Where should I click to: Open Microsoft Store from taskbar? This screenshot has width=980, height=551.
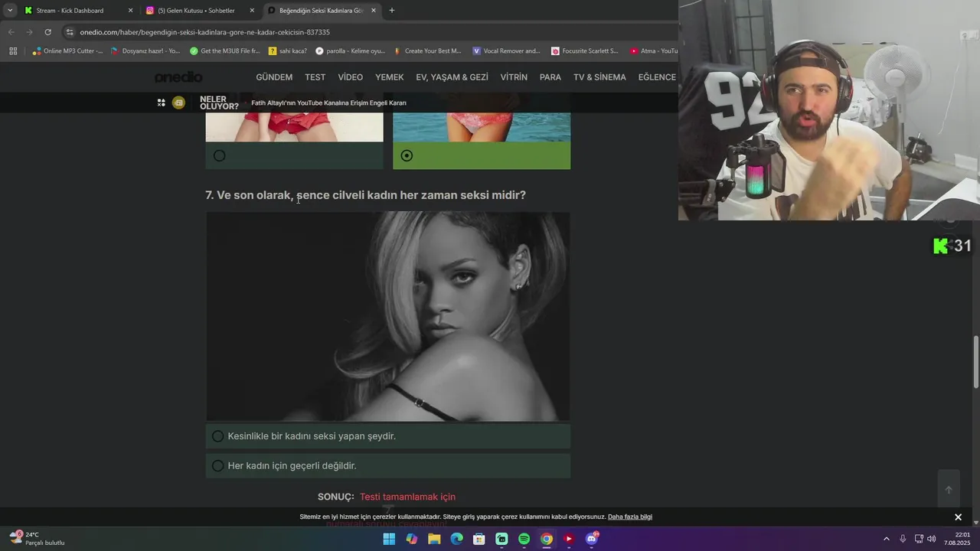[x=479, y=539]
